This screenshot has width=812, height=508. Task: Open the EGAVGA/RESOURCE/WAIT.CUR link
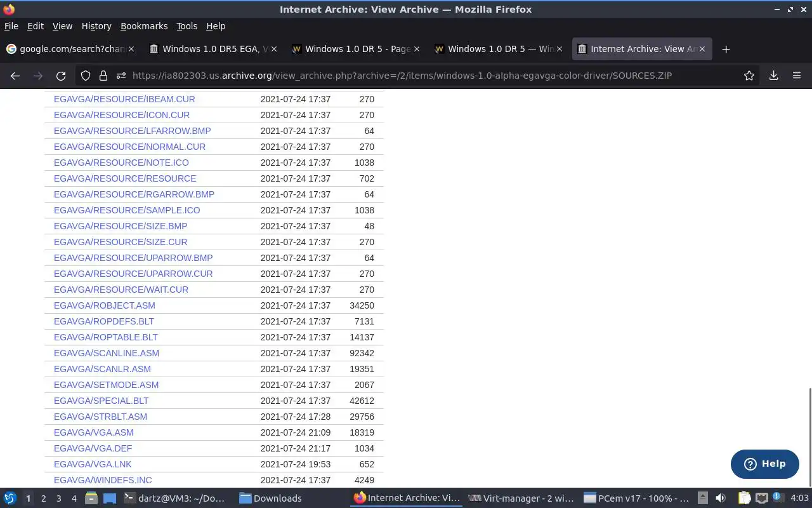(x=121, y=290)
